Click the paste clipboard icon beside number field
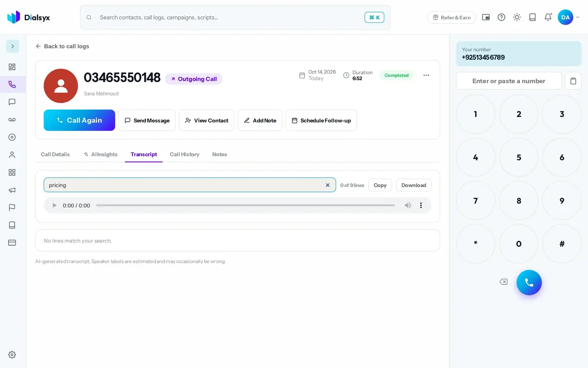This screenshot has width=588, height=368. (x=573, y=81)
